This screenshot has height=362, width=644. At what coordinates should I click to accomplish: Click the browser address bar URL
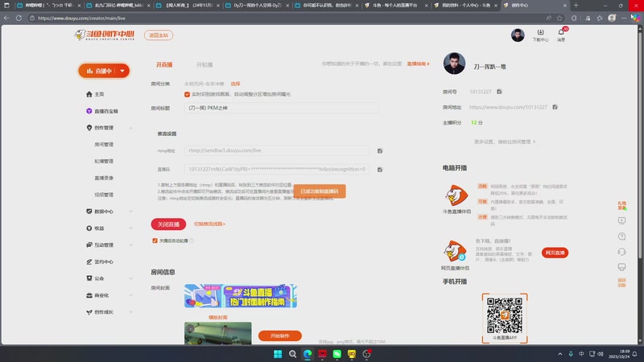point(82,18)
